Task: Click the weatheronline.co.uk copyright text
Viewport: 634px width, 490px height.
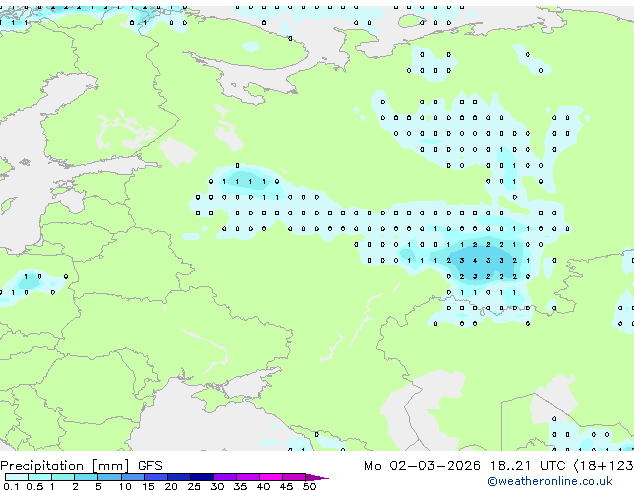Action: [x=550, y=481]
